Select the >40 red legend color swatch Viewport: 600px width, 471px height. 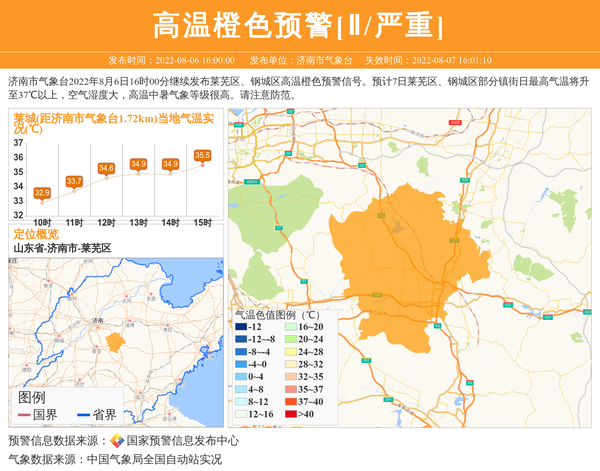290,414
